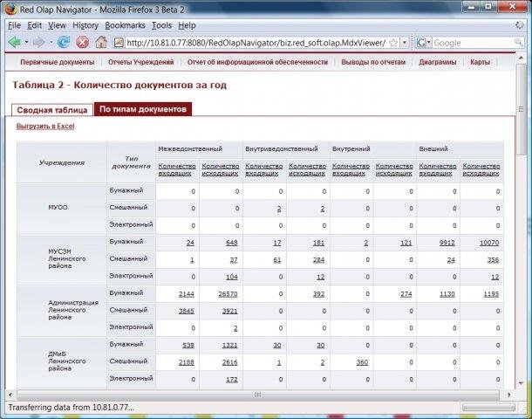Click the Выгрузить в Excel link

click(45, 126)
